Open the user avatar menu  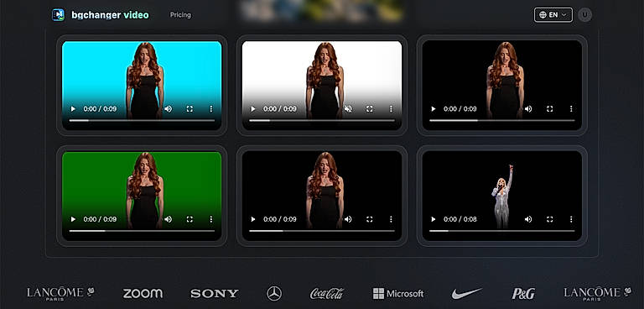pos(584,15)
